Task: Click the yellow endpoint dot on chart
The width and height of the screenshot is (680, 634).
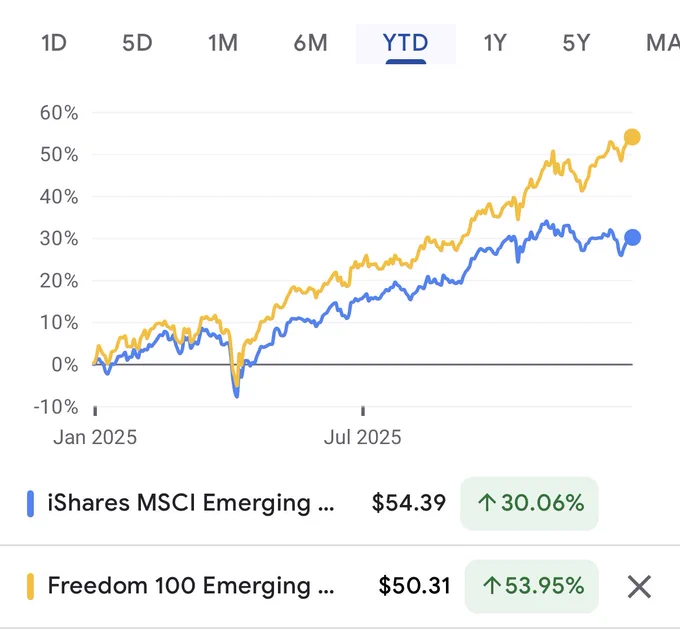Action: (632, 137)
